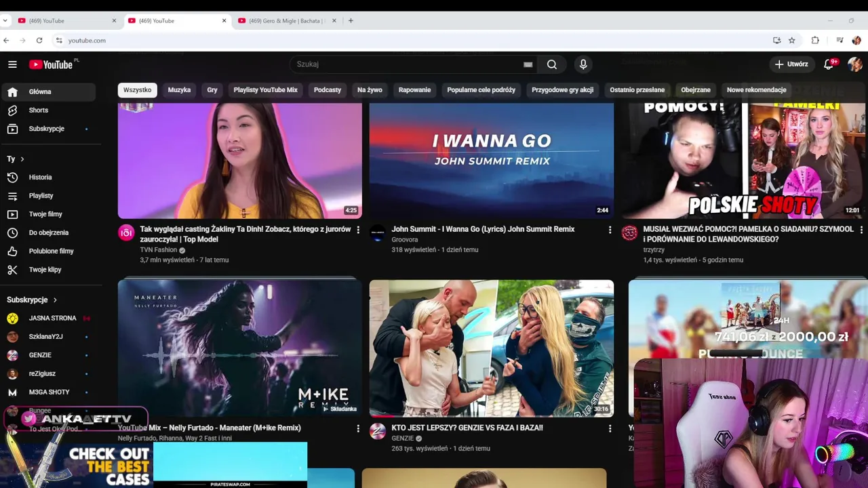Expand the Subskrypcje section heading chevron
The height and width of the screenshot is (488, 868).
[x=55, y=300]
